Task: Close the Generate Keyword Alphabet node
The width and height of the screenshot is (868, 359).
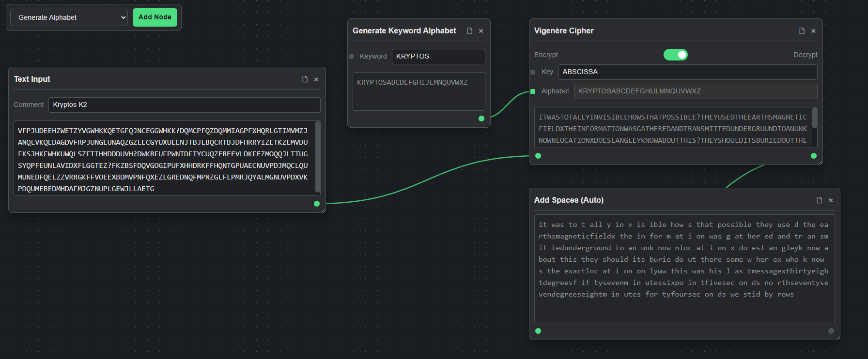Action: [481, 31]
